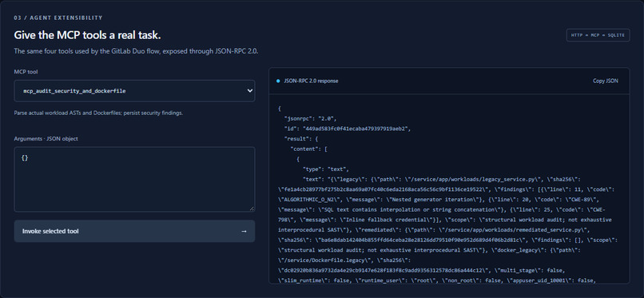
Task: Click the '"id": "449ad583fc0f41ecaba..."' response line
Action: [348, 129]
